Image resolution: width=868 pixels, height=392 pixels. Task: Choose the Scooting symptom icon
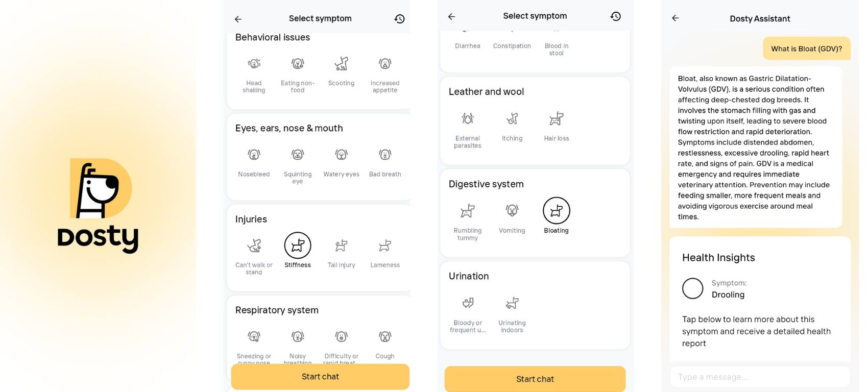click(341, 64)
